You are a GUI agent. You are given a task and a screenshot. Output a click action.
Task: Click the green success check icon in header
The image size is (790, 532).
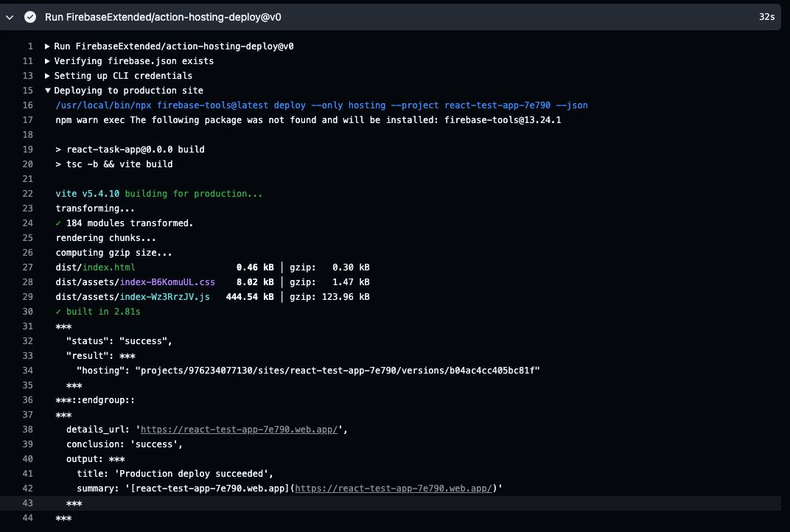(30, 17)
